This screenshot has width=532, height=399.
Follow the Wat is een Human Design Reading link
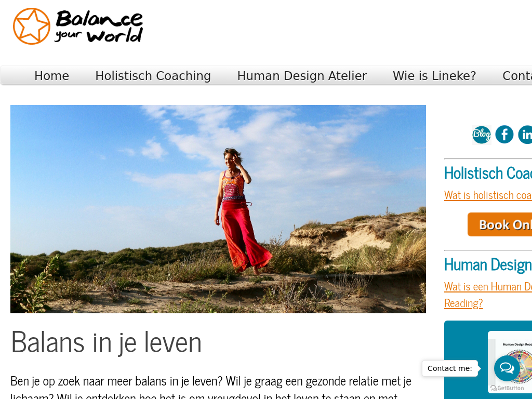pos(488,295)
